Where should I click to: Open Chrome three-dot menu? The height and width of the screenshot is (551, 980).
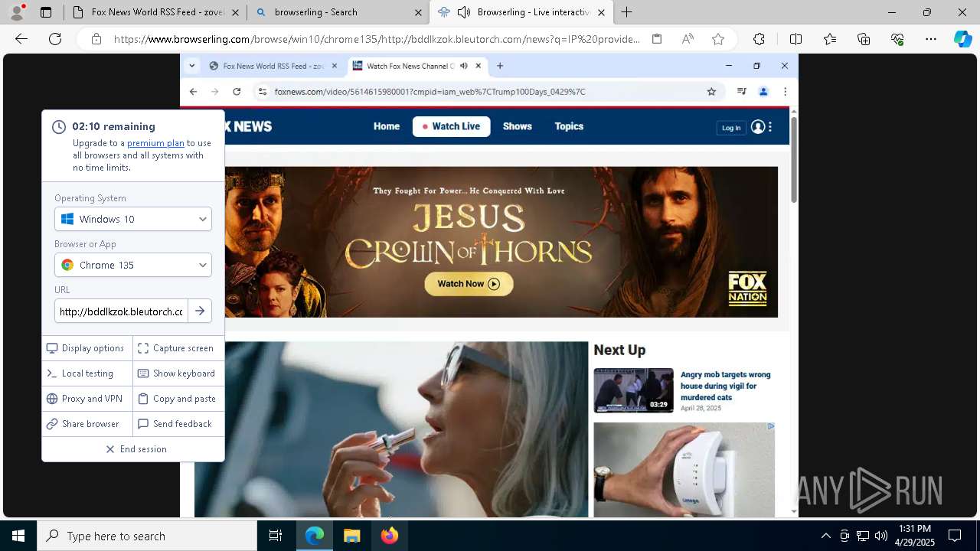coord(785,92)
